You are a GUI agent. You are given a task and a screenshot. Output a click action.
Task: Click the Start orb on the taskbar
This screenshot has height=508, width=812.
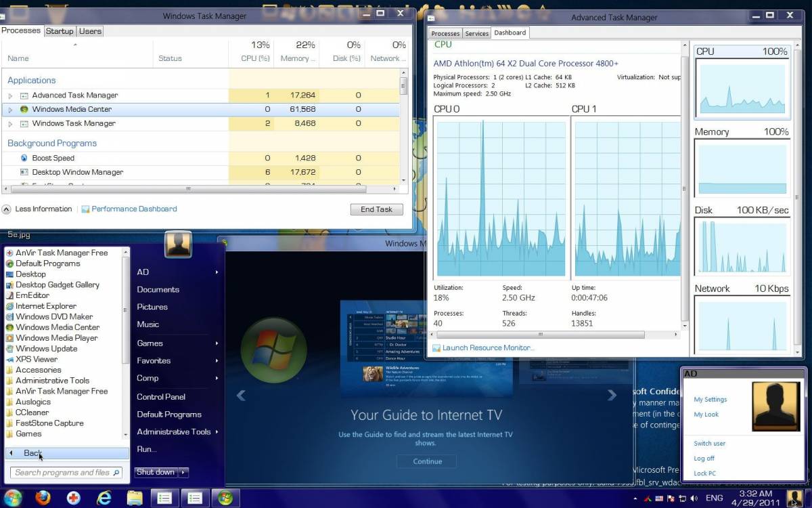click(13, 498)
